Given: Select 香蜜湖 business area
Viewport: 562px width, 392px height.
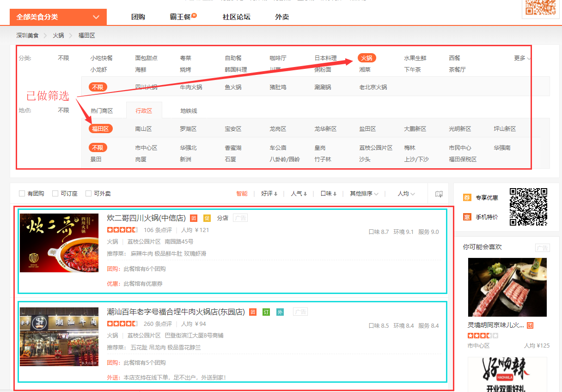Looking at the screenshot, I should click(233, 148).
